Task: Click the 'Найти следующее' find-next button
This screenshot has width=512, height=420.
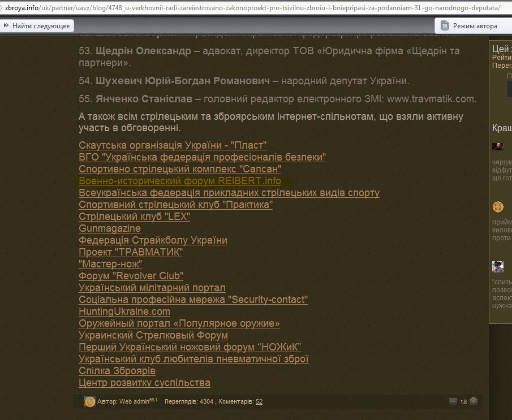Action: click(x=37, y=26)
